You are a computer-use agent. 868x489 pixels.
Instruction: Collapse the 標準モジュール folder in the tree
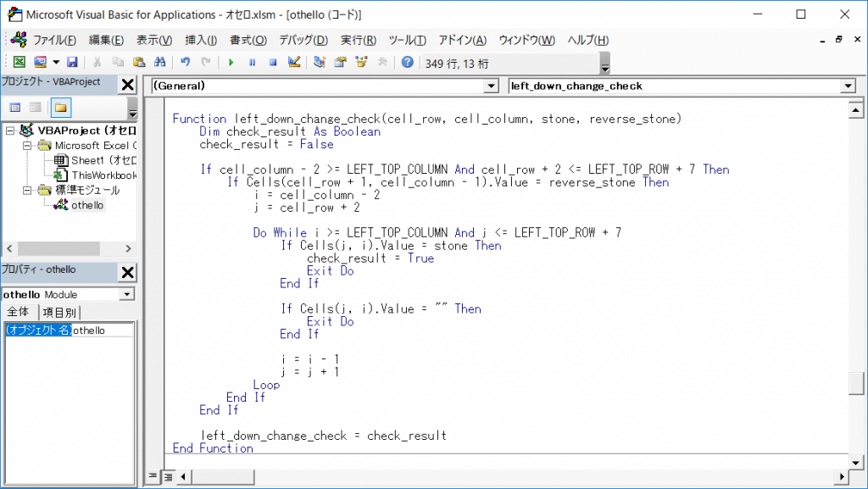tap(26, 190)
